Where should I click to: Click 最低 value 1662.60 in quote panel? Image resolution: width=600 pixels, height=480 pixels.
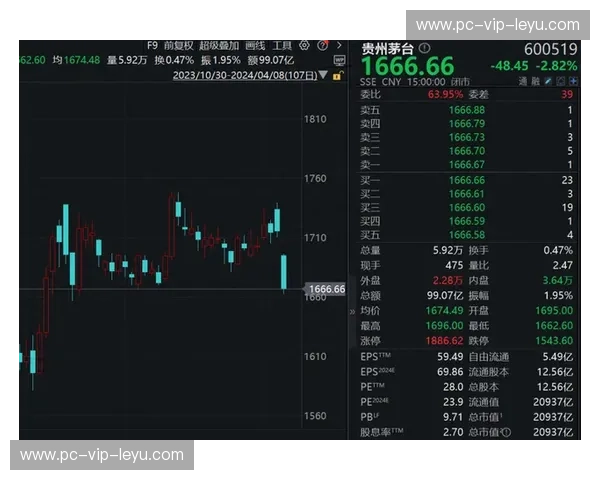554,326
